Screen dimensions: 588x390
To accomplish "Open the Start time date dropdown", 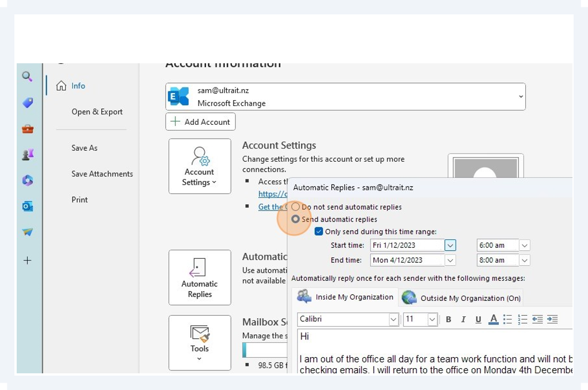I will pyautogui.click(x=450, y=245).
